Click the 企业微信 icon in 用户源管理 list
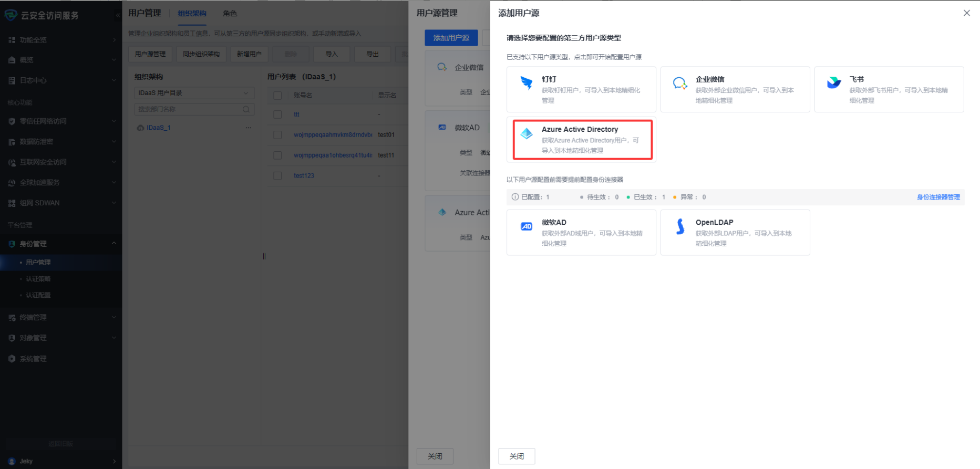 click(442, 67)
